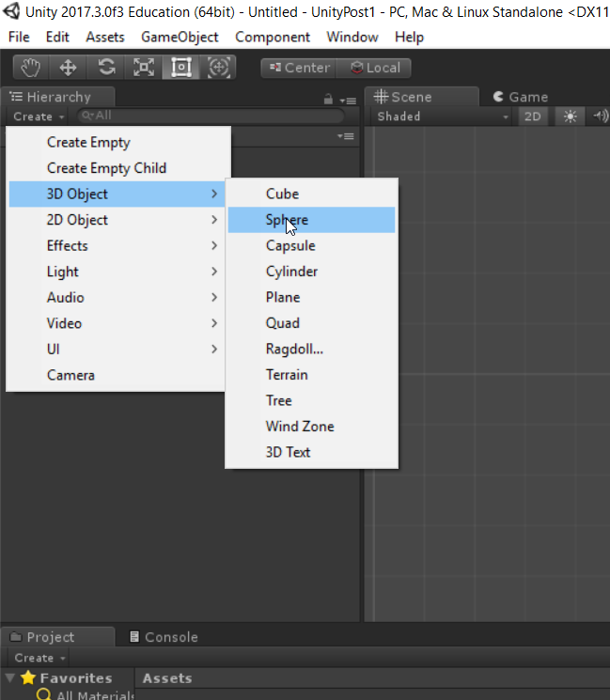610x700 pixels.
Task: Create a Cylinder object
Action: 311,272
